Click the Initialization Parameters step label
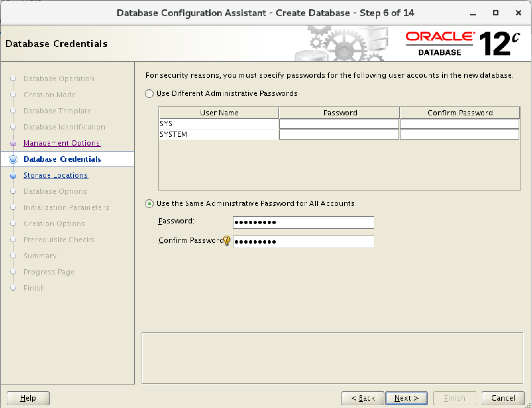 [x=66, y=207]
